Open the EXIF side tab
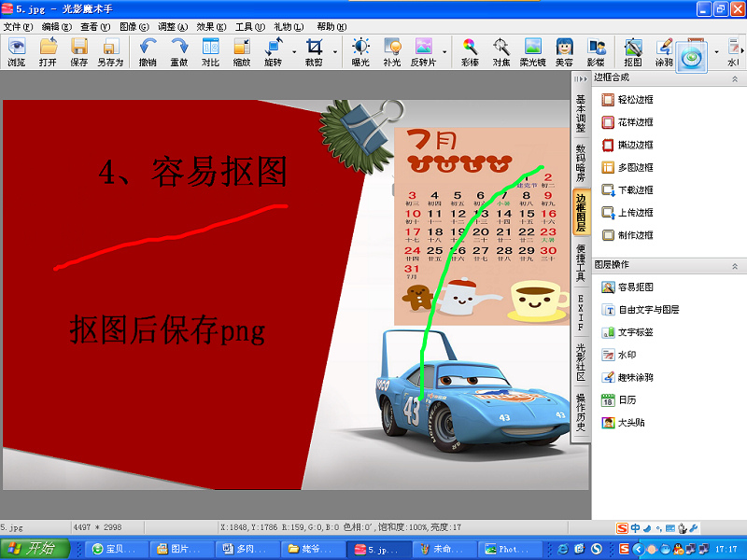 [581, 313]
